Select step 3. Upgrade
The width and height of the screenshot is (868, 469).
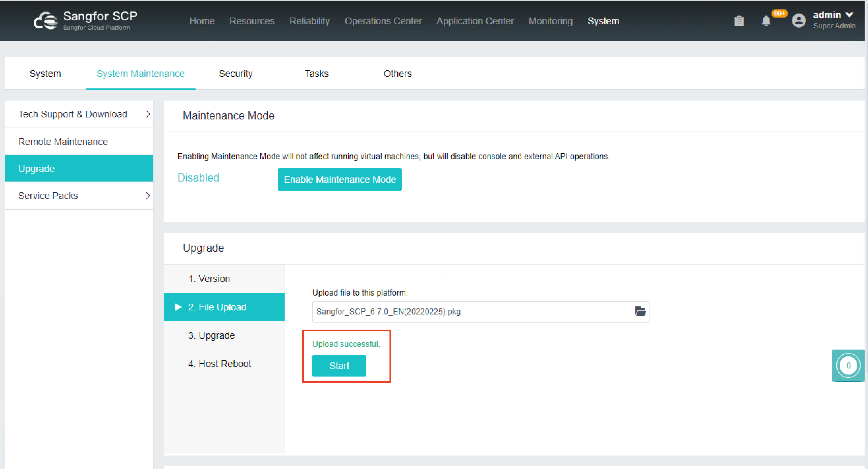224,335
